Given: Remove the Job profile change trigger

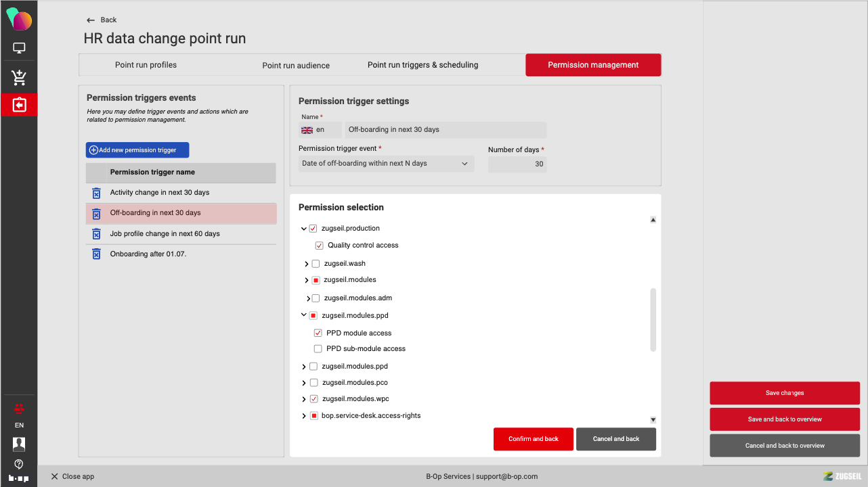Looking at the screenshot, I should pyautogui.click(x=96, y=234).
